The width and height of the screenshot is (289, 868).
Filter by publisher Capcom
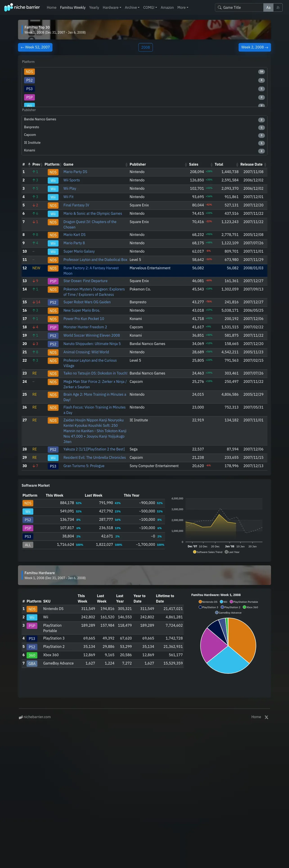[144, 135]
